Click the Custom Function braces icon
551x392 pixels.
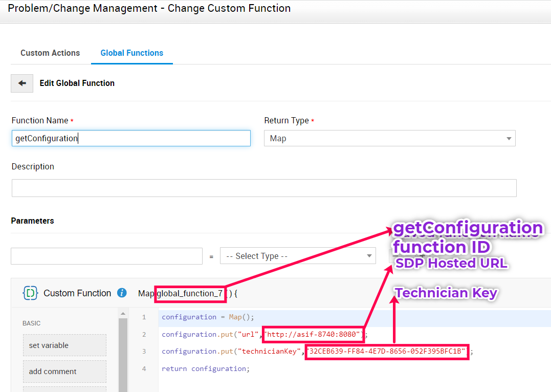30,293
